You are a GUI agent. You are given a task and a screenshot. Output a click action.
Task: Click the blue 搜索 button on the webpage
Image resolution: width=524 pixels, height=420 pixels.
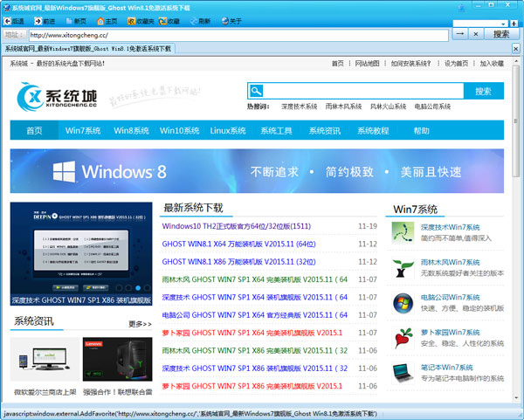pos(483,91)
